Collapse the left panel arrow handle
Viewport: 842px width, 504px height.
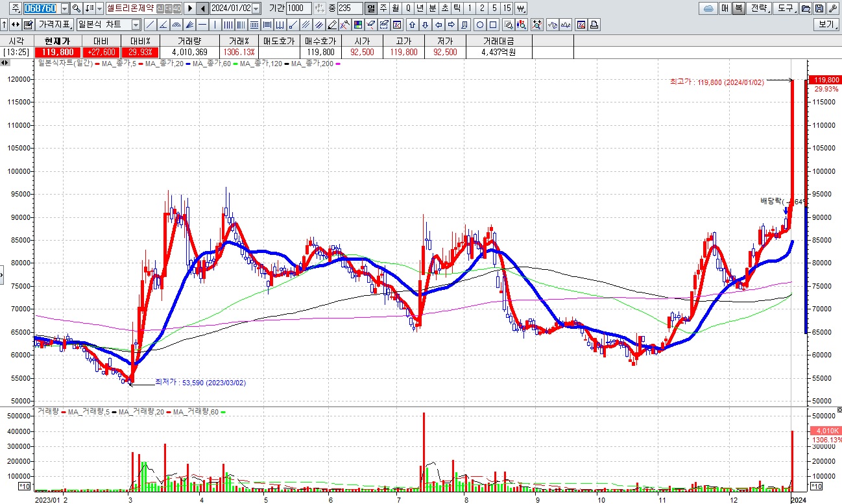[x=2, y=274]
